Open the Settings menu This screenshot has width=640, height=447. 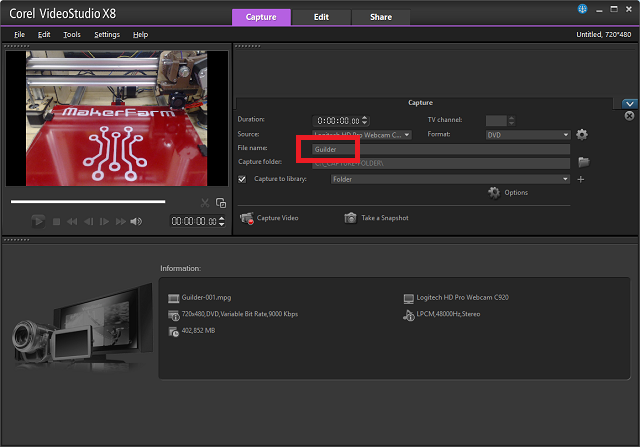click(107, 35)
